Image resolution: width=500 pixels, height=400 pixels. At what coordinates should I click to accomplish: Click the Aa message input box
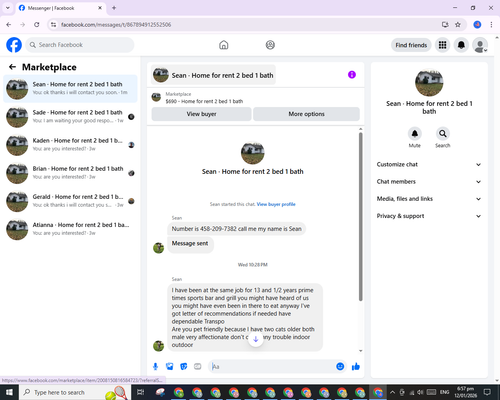coord(272,367)
